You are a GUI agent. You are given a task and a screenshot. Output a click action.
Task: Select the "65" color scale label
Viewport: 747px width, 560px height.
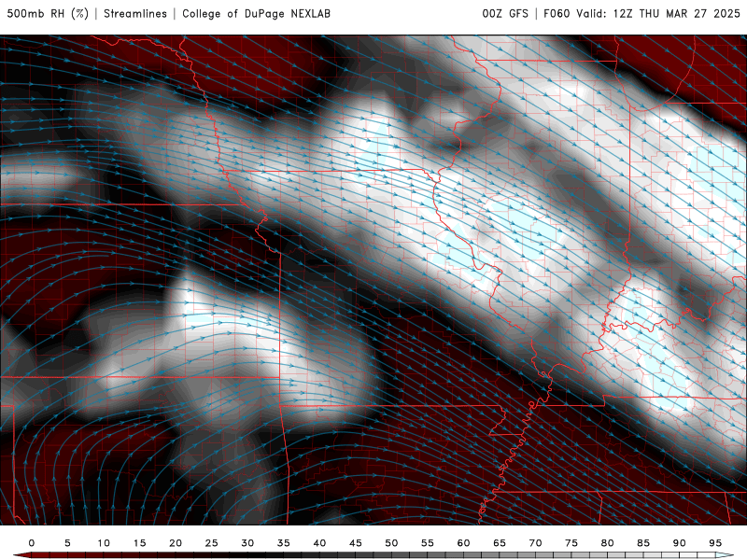point(500,543)
